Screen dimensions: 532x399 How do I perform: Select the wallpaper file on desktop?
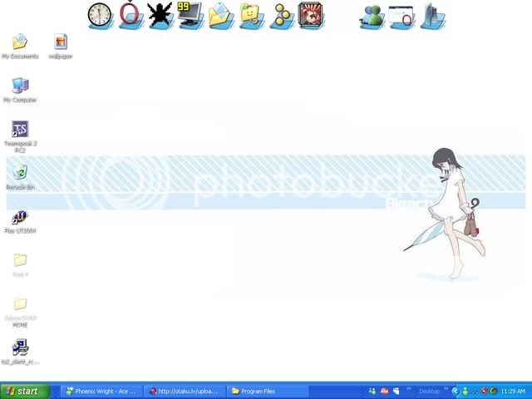[60, 42]
